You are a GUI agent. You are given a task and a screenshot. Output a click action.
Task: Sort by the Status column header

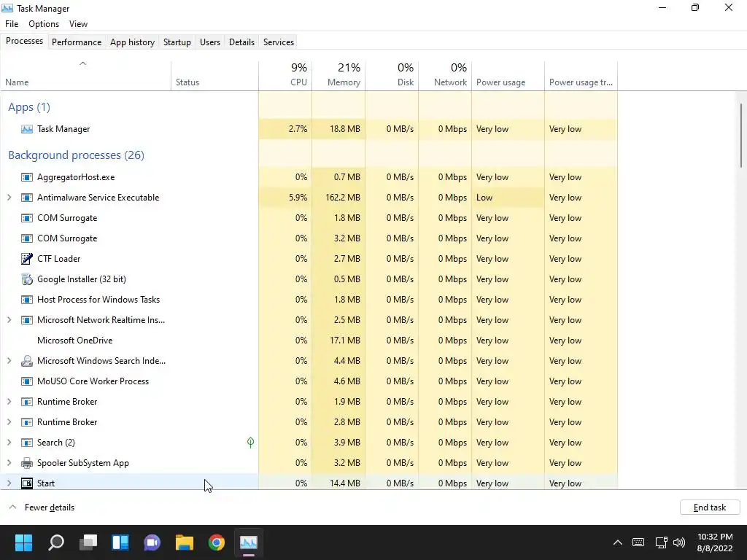pos(215,75)
